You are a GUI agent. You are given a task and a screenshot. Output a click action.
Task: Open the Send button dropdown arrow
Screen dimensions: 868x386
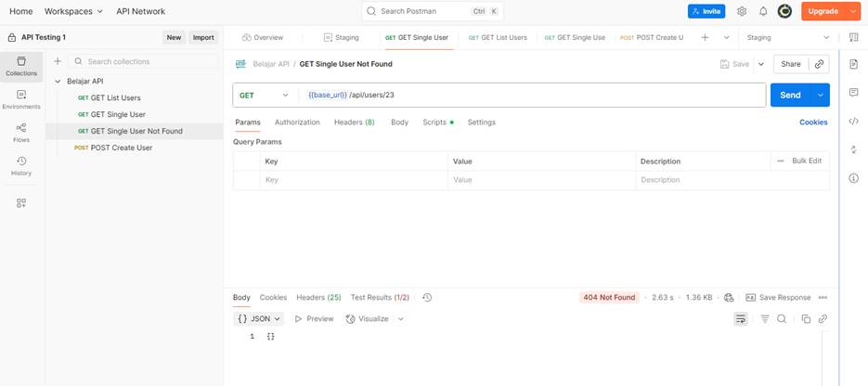tap(821, 96)
